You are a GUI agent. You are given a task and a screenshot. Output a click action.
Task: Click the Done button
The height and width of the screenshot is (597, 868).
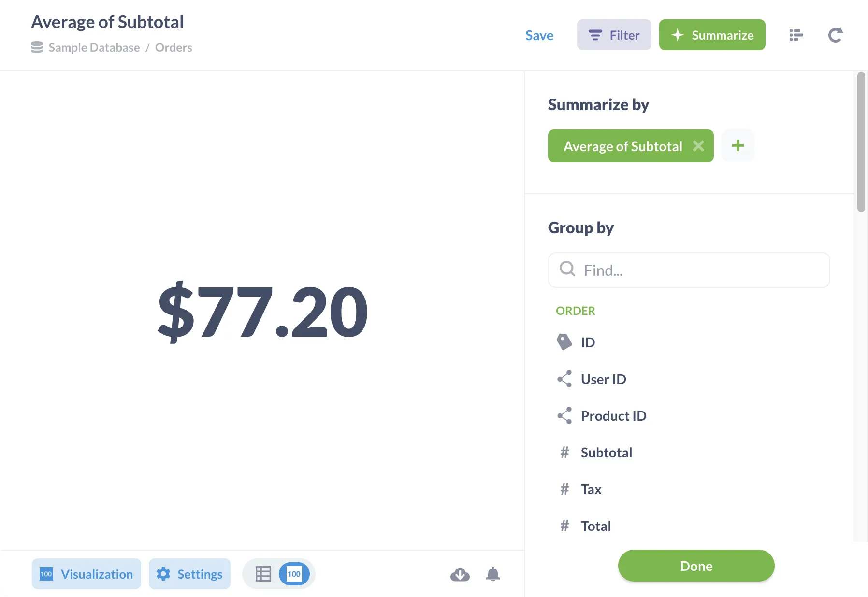696,566
